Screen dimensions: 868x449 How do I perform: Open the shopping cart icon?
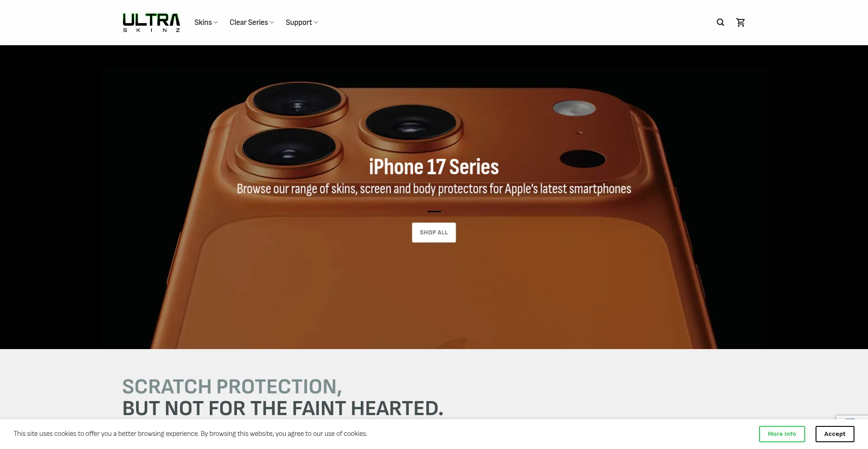[x=741, y=22]
